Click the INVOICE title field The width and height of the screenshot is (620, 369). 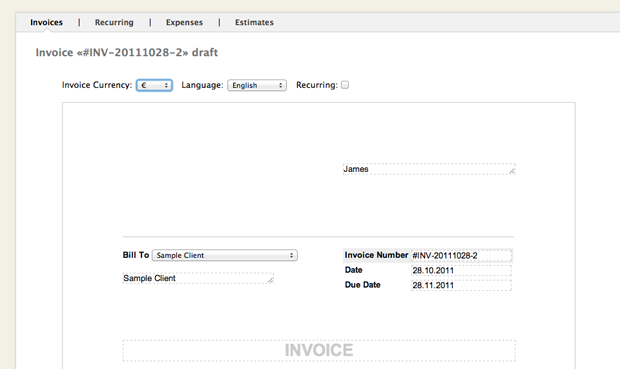319,350
